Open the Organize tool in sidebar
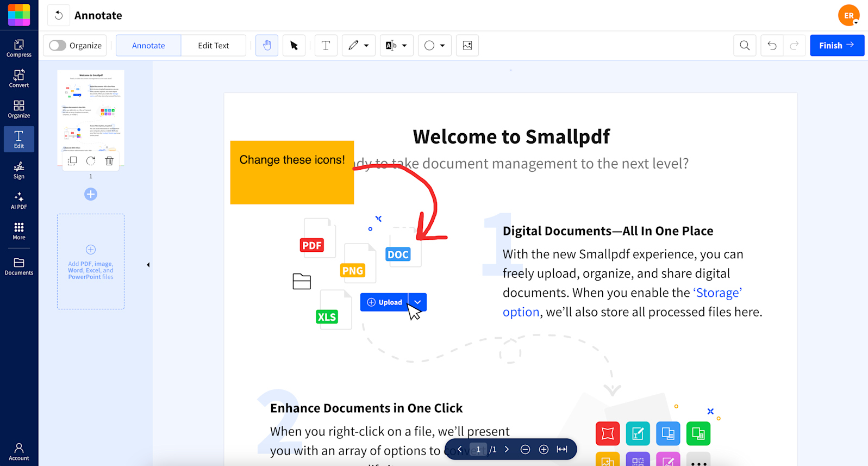 19,109
